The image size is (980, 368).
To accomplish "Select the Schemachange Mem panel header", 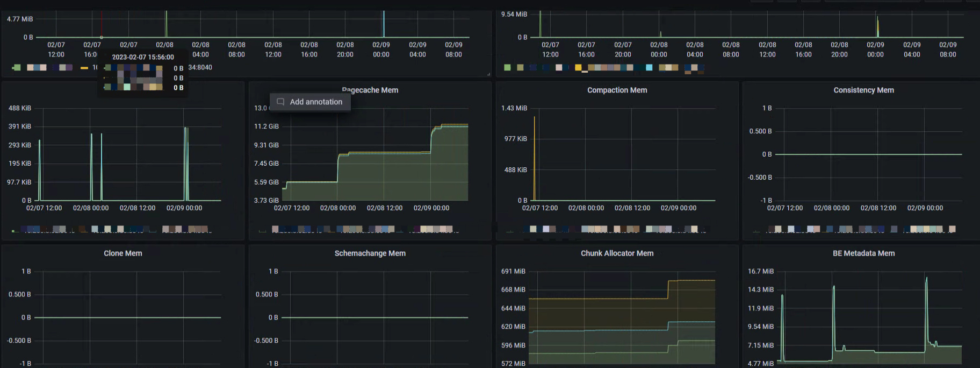I will 370,253.
